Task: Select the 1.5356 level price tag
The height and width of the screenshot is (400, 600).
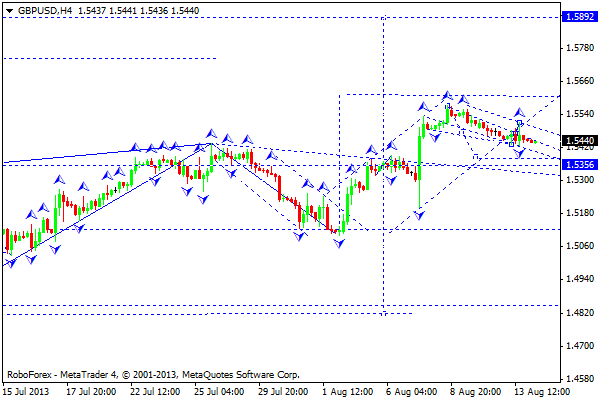Action: click(x=580, y=164)
